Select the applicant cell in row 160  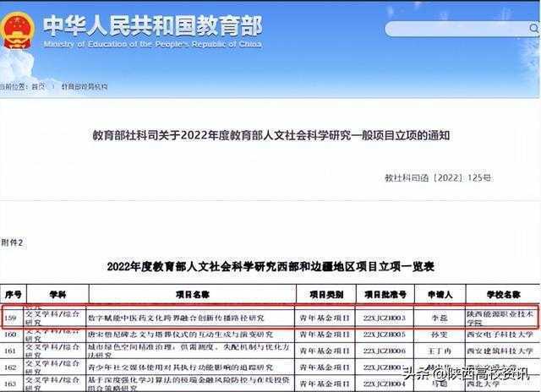click(x=440, y=335)
